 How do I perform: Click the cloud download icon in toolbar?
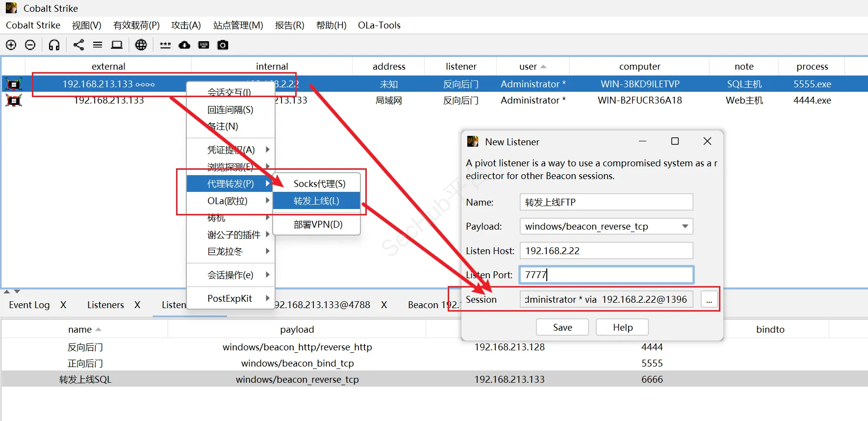(x=184, y=45)
